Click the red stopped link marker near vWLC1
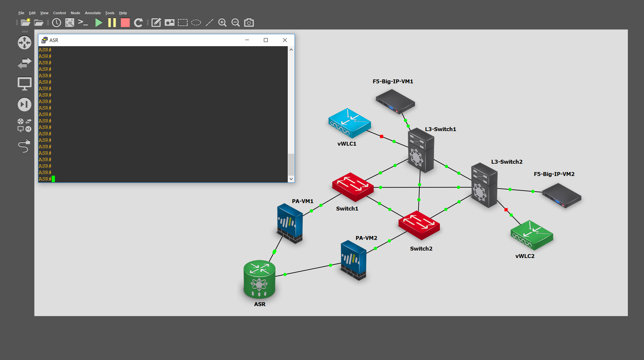This screenshot has width=644, height=360. point(381,137)
